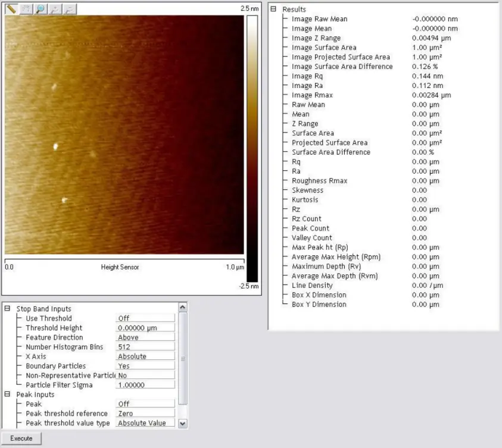Change Peak threshold reference Zero value
Viewport: 502px width, 448px height.
145,413
